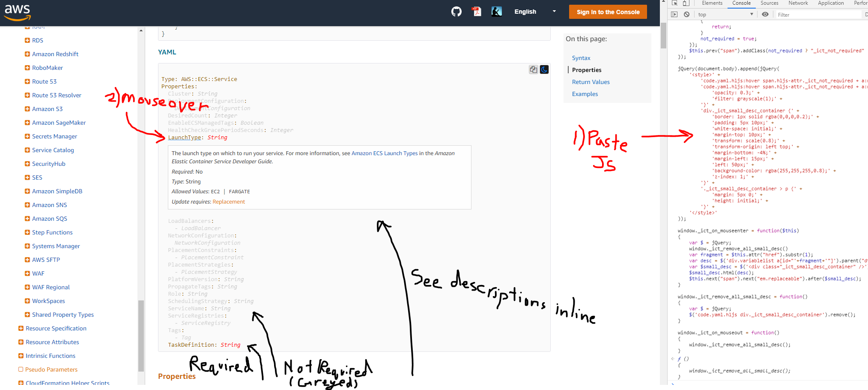Switch to the Sources tab
The height and width of the screenshot is (390, 868).
770,3
